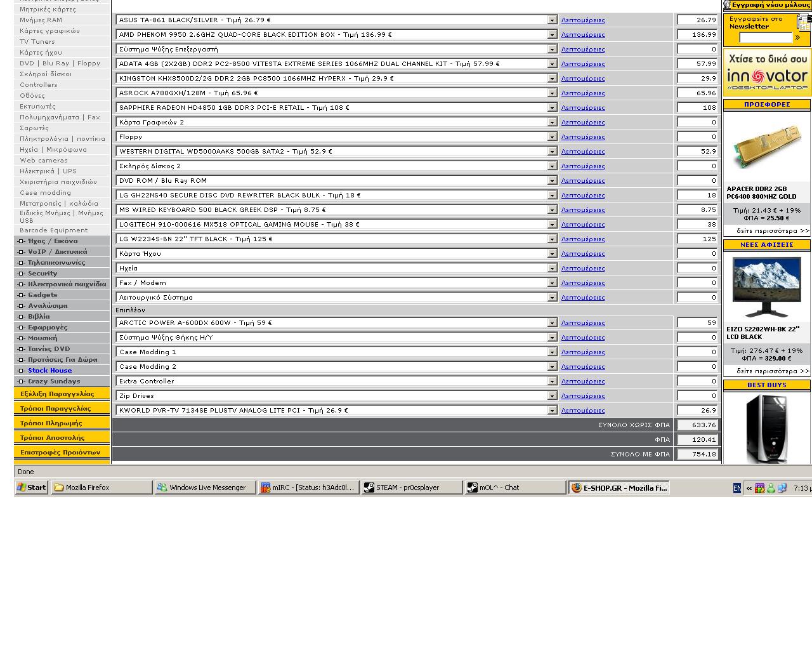Click the AMD Phenom price field 136.99
Image resolution: width=812 pixels, height=650 pixels.
coord(697,35)
